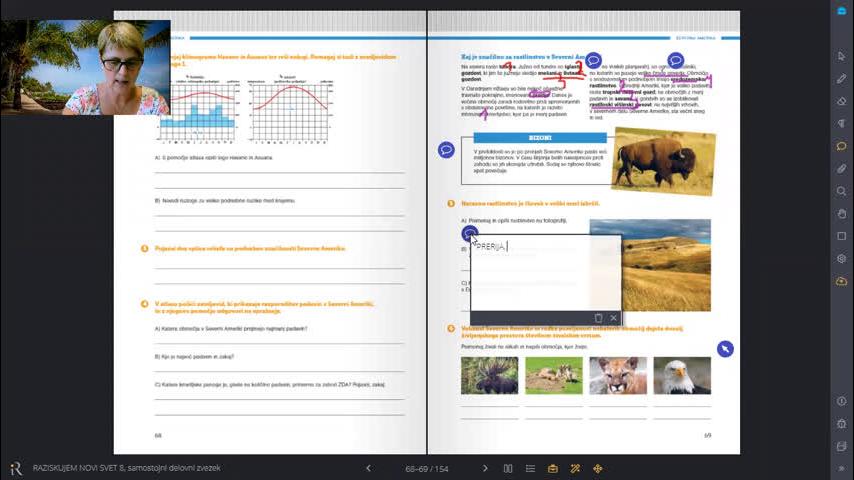Select the pointer cursor tool in sidebar
The height and width of the screenshot is (480, 854).
coord(841,55)
